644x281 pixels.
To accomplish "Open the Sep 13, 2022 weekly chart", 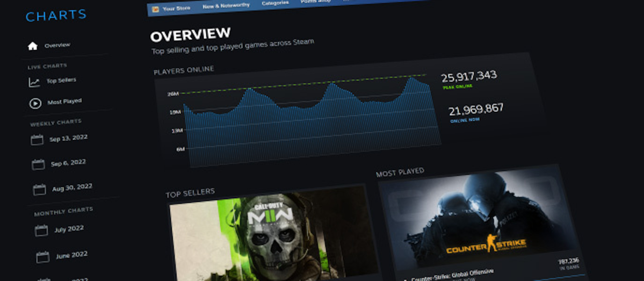I will pos(69,138).
